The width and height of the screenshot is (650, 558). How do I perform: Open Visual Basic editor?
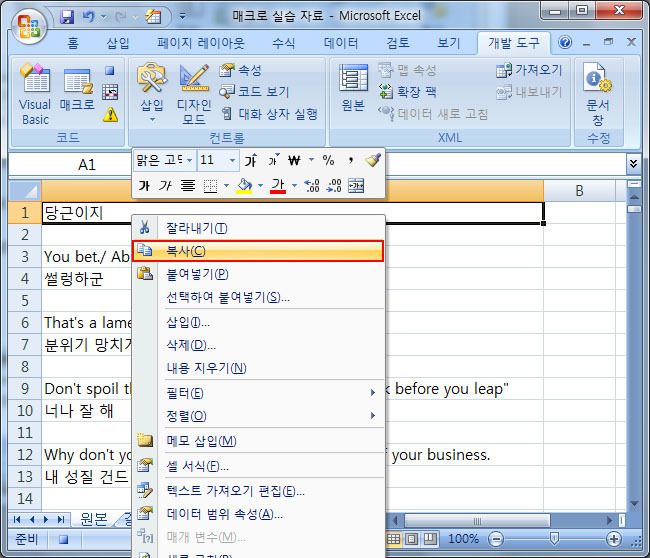[35, 95]
